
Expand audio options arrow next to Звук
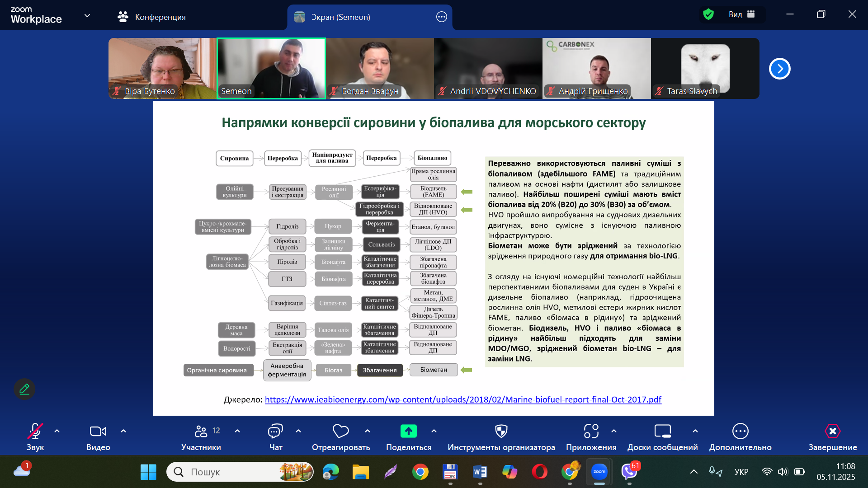tap(57, 431)
